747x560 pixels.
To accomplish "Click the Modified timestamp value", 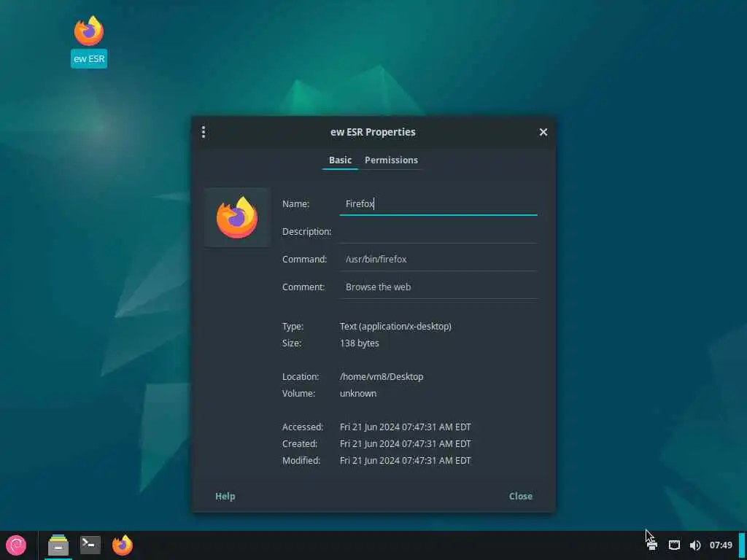I will tap(406, 461).
